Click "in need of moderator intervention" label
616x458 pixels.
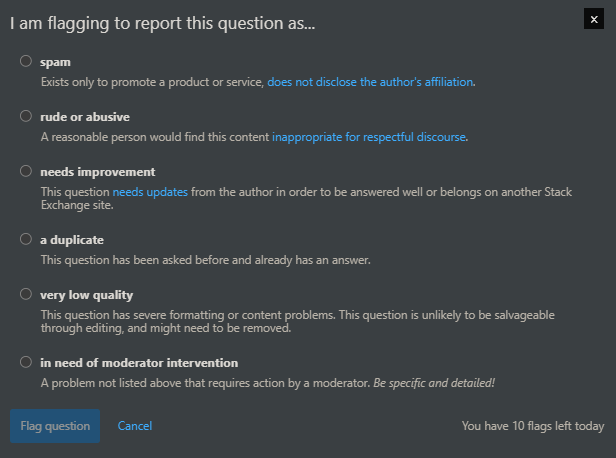pyautogui.click(x=139, y=363)
